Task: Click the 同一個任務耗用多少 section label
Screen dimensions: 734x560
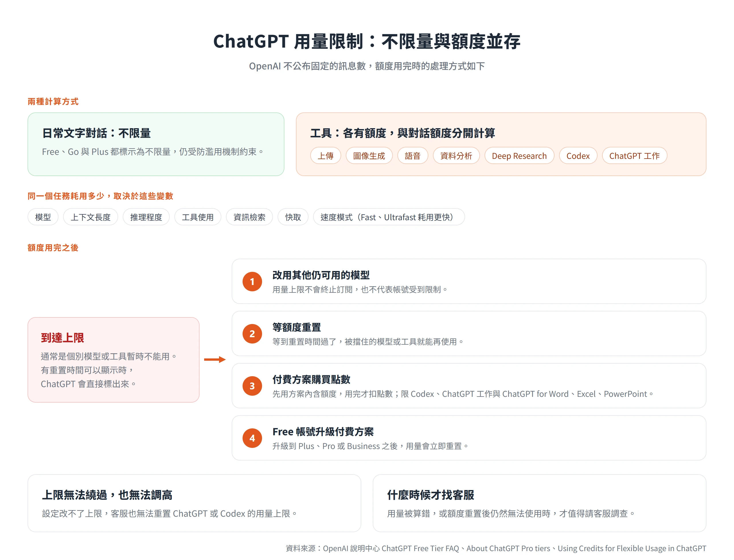Action: pyautogui.click(x=100, y=196)
